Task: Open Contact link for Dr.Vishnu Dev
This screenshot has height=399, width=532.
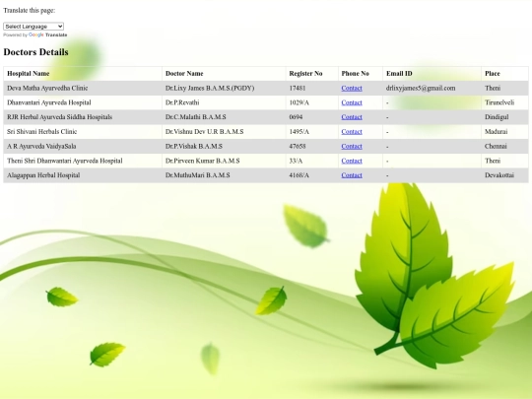Action: tap(352, 132)
